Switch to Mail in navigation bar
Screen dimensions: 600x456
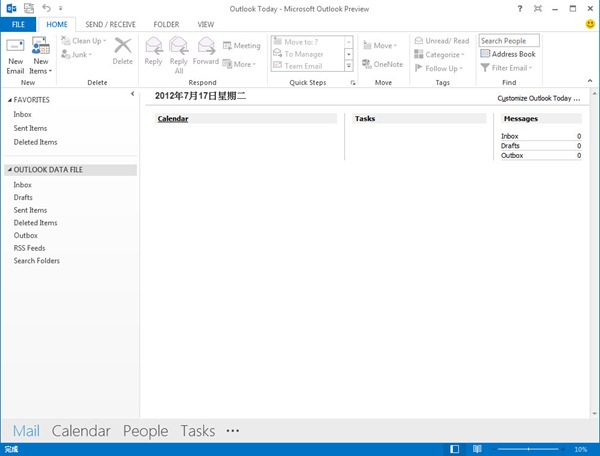click(x=26, y=431)
